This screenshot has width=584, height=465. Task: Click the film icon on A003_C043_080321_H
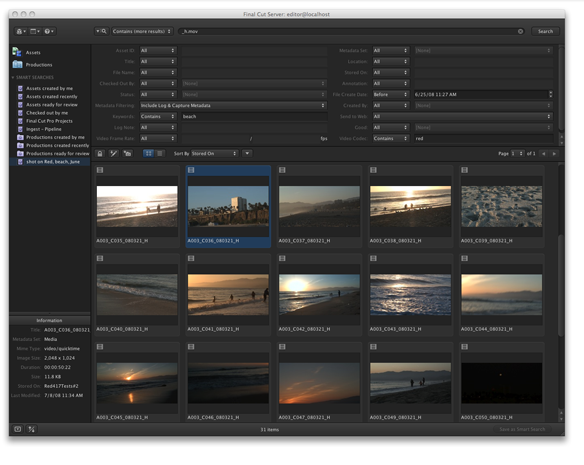click(374, 258)
